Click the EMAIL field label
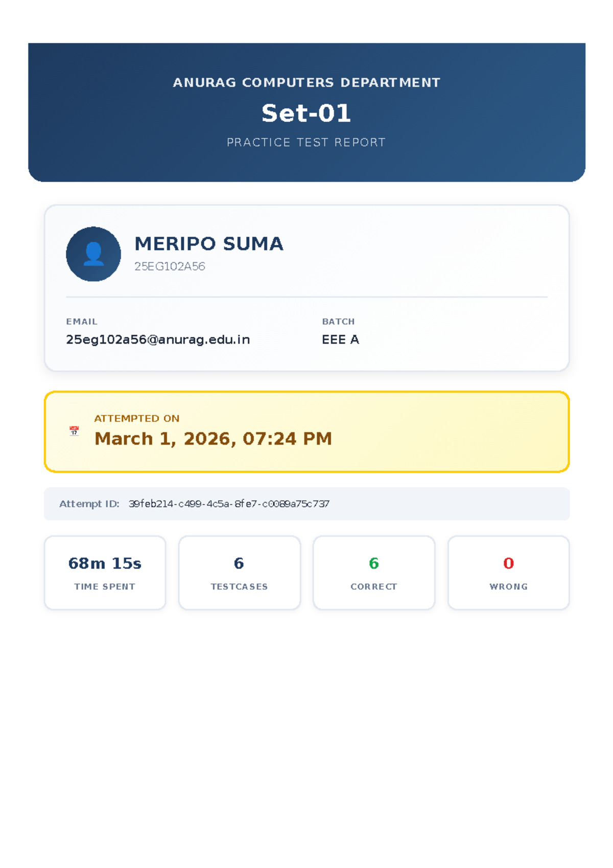Viewport: 613px width, 868px height. pos(82,322)
